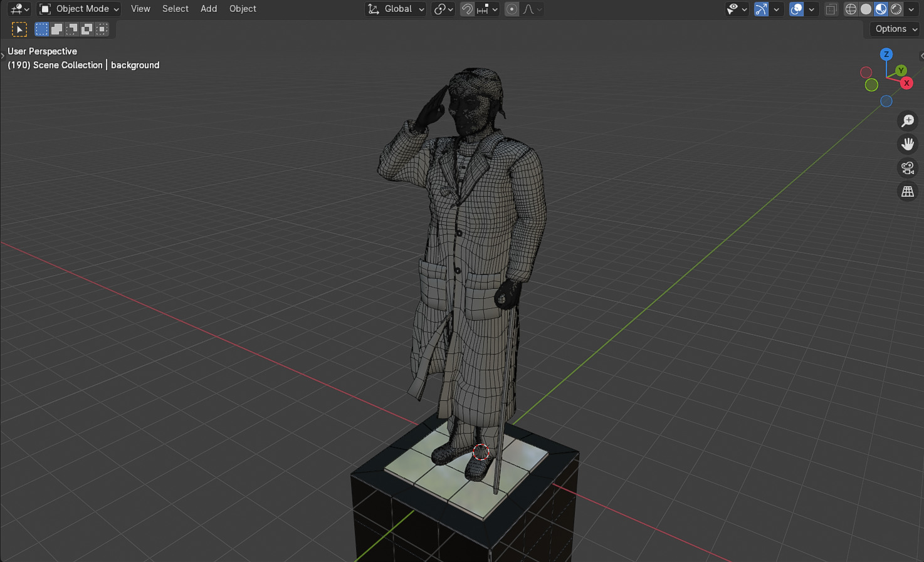Open the Add menu
Screen dimensions: 924x562
[209, 9]
